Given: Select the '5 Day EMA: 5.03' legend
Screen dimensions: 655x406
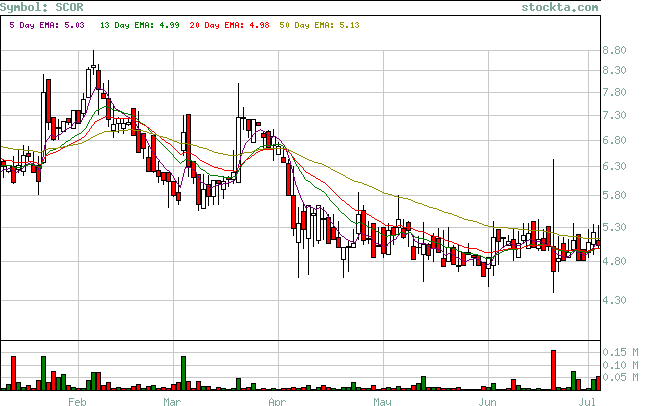Looking at the screenshot, I should pyautogui.click(x=47, y=25).
